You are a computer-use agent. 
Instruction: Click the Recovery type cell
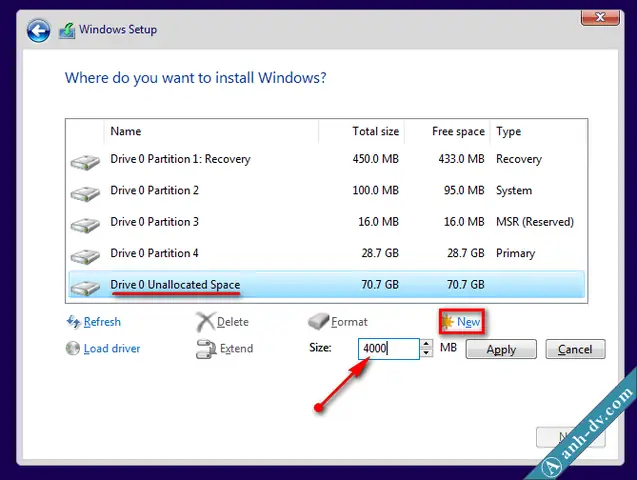tap(519, 159)
